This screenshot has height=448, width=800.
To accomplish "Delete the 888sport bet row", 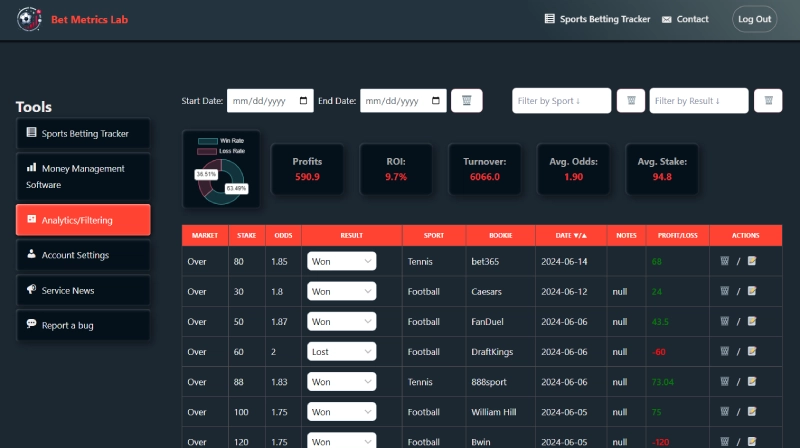I will (x=724, y=381).
